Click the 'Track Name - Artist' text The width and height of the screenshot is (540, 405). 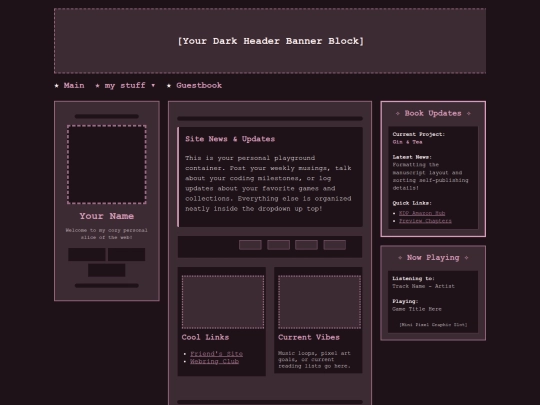[424, 286]
